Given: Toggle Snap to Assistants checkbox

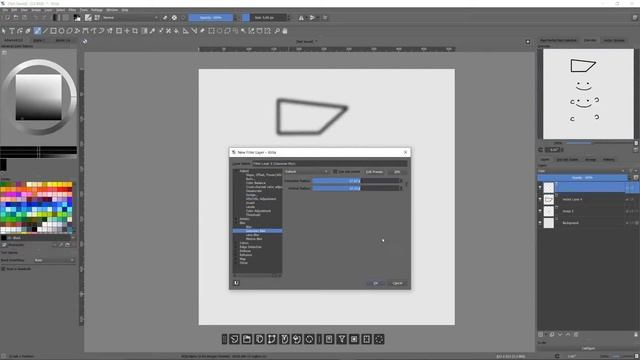Looking at the screenshot, I should point(3,269).
